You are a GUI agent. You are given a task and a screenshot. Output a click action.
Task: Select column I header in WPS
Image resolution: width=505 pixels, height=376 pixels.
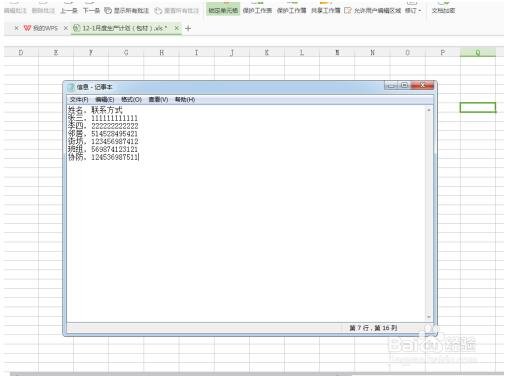[196, 52]
